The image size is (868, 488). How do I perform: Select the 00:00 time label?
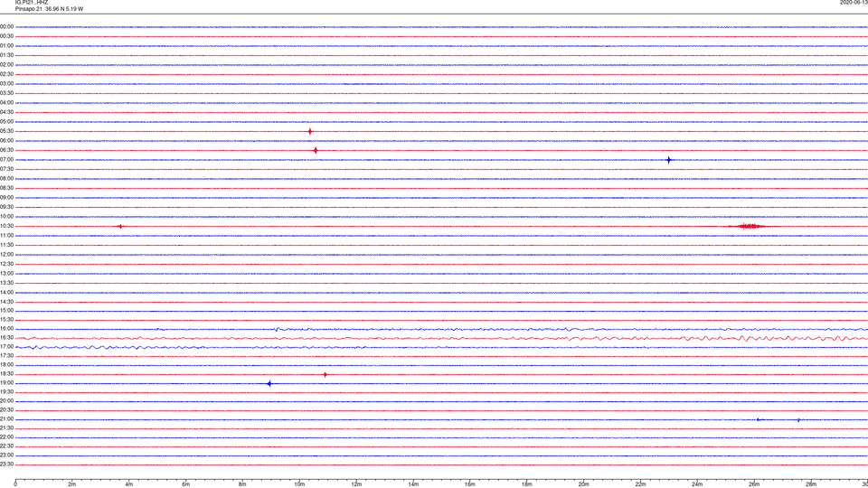(x=7, y=27)
